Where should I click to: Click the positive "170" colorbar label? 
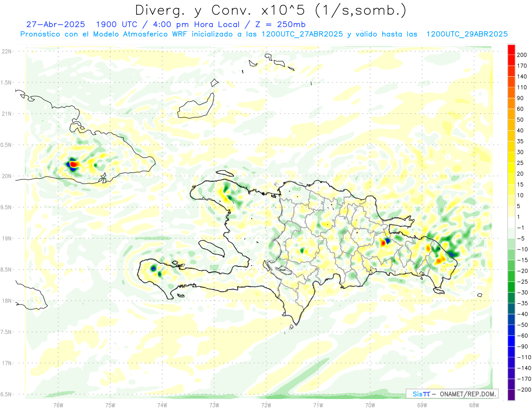pyautogui.click(x=523, y=66)
